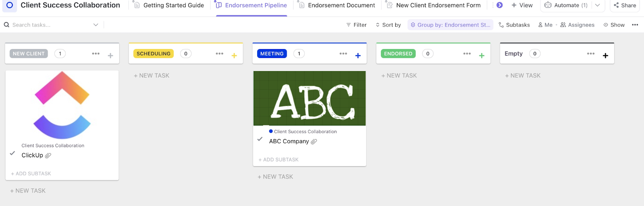Open the Meeting column ellipsis menu
The image size is (644, 206).
(x=343, y=54)
